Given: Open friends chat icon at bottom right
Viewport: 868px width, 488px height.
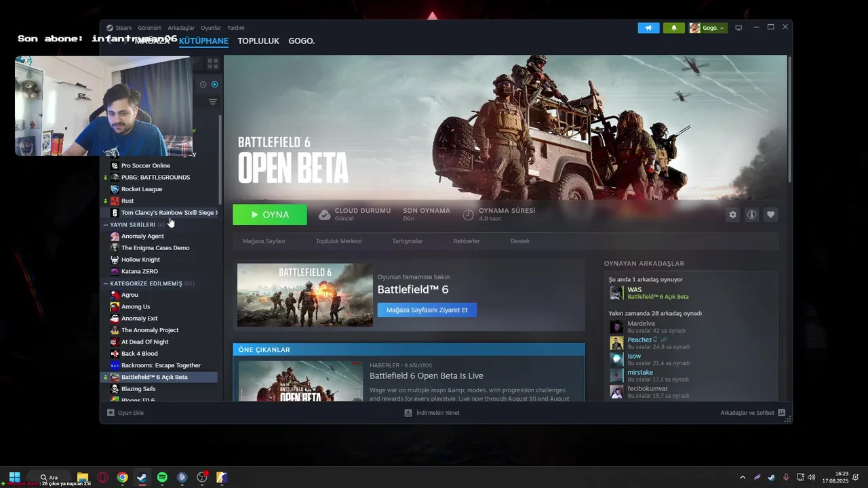Looking at the screenshot, I should coord(782,412).
